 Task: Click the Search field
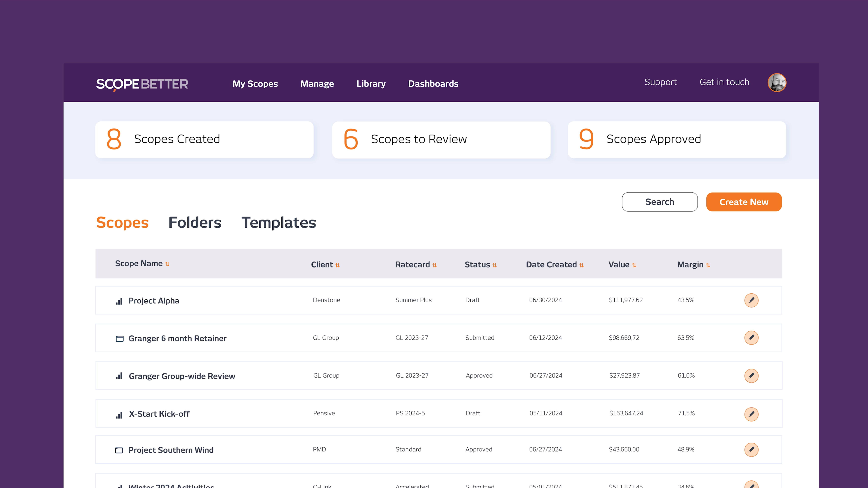tap(659, 202)
